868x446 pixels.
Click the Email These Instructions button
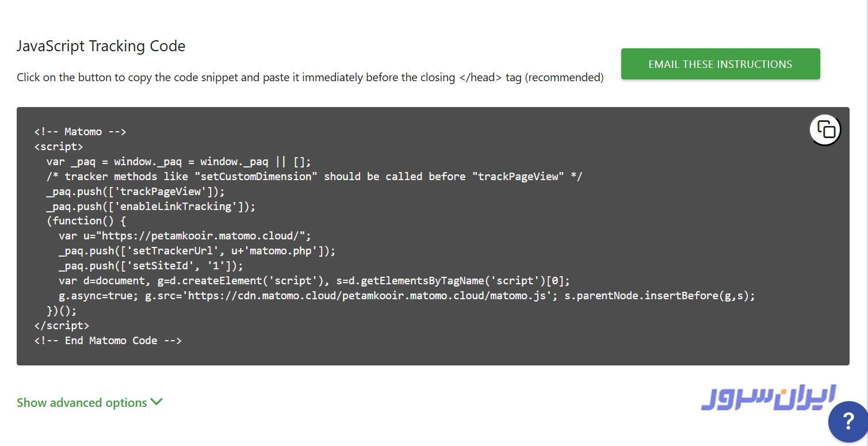(x=720, y=64)
